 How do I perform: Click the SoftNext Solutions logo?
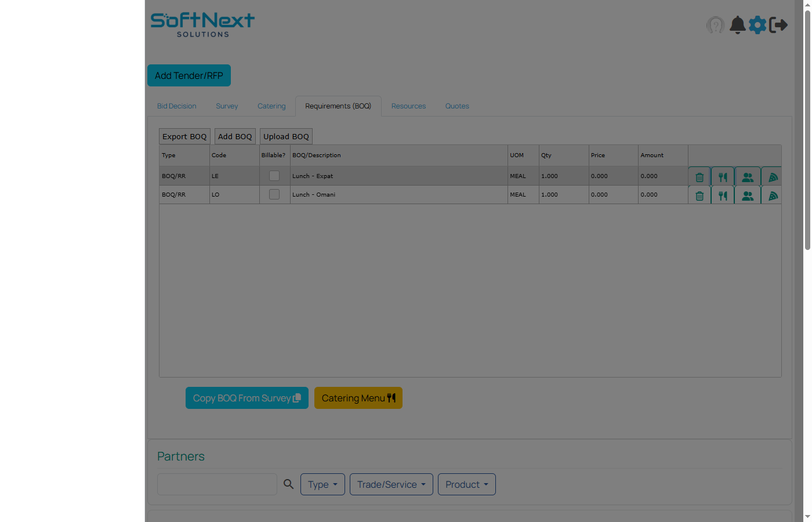pyautogui.click(x=202, y=22)
